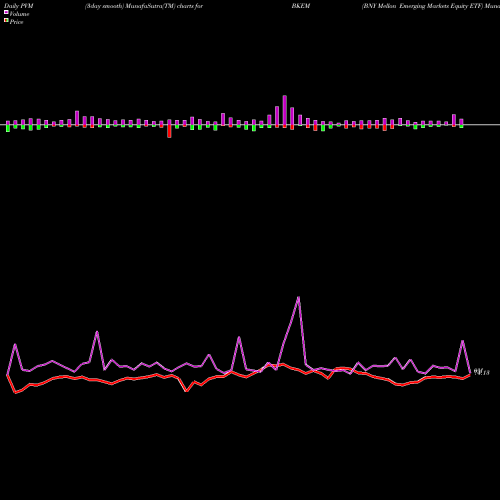Click the 'BNY Mellon Emerging Markets Equity ETF' text
This screenshot has width=500, height=500.
[422, 6]
